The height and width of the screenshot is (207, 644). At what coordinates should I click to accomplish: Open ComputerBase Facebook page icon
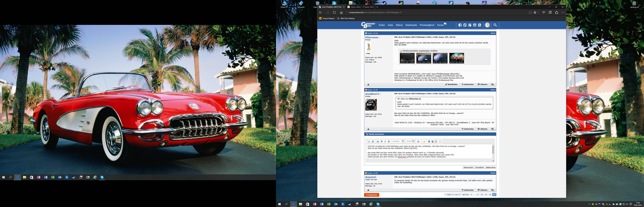pos(460,25)
